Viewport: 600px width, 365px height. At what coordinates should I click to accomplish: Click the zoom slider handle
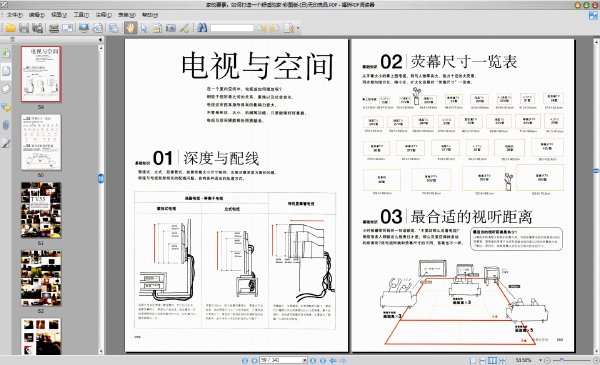click(x=561, y=360)
